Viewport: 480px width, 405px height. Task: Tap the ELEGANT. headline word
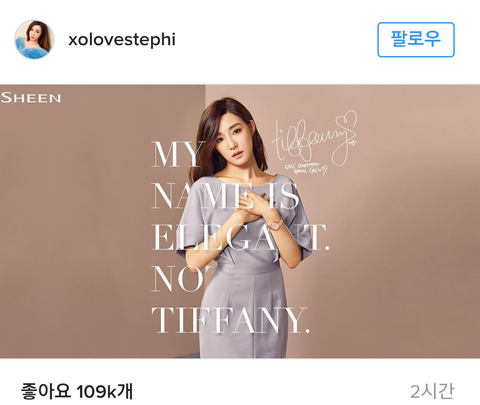[x=240, y=237]
